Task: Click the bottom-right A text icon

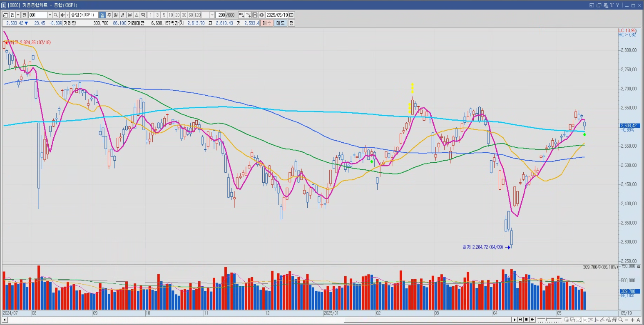Action: pos(638,320)
